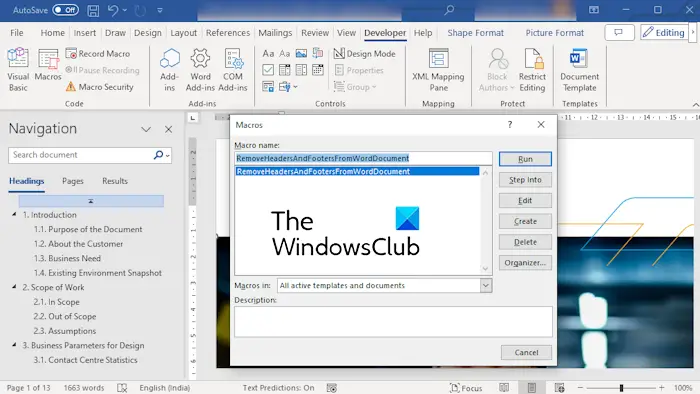700x394 pixels.
Task: Select RemoveHeadersAndFootersFromWordDocument in macro list
Action: pos(357,171)
